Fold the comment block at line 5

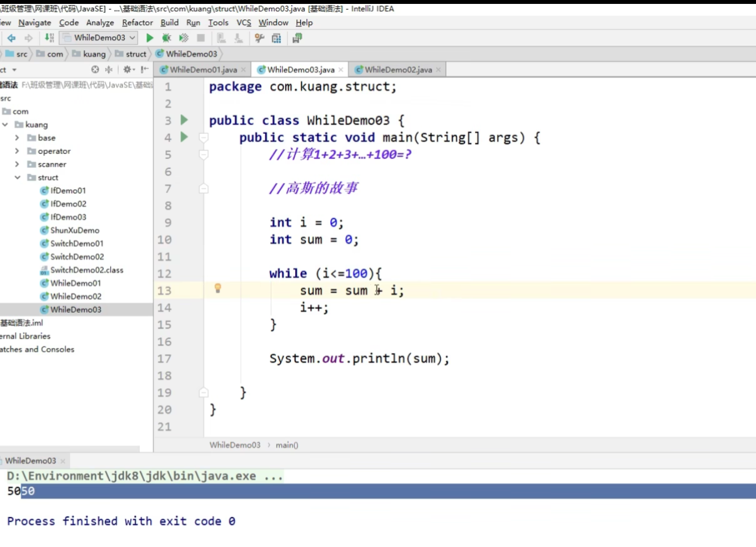(x=204, y=154)
